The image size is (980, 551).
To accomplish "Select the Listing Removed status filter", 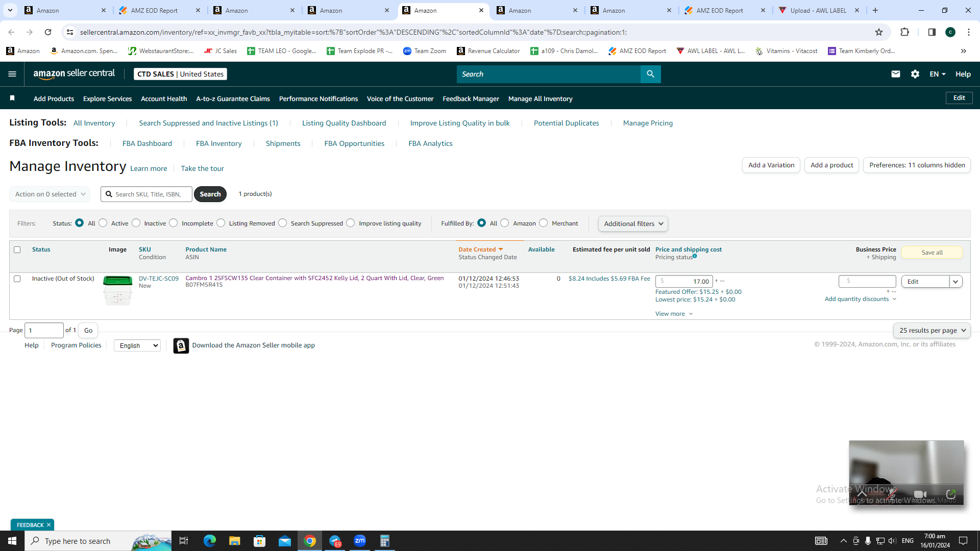I will [x=221, y=223].
